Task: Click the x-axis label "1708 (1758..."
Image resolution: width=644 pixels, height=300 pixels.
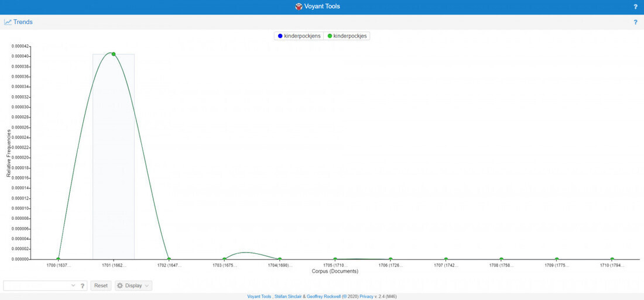Action: pyautogui.click(x=502, y=266)
